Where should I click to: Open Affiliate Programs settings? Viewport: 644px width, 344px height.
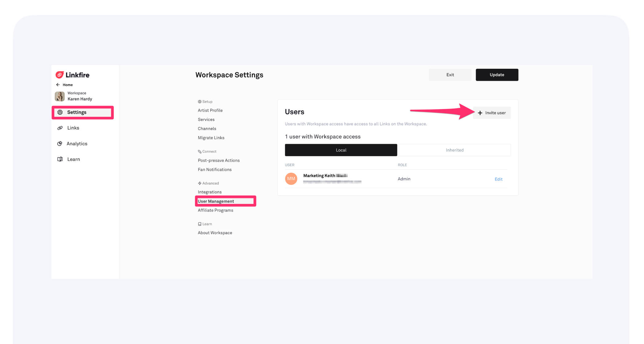pos(215,210)
